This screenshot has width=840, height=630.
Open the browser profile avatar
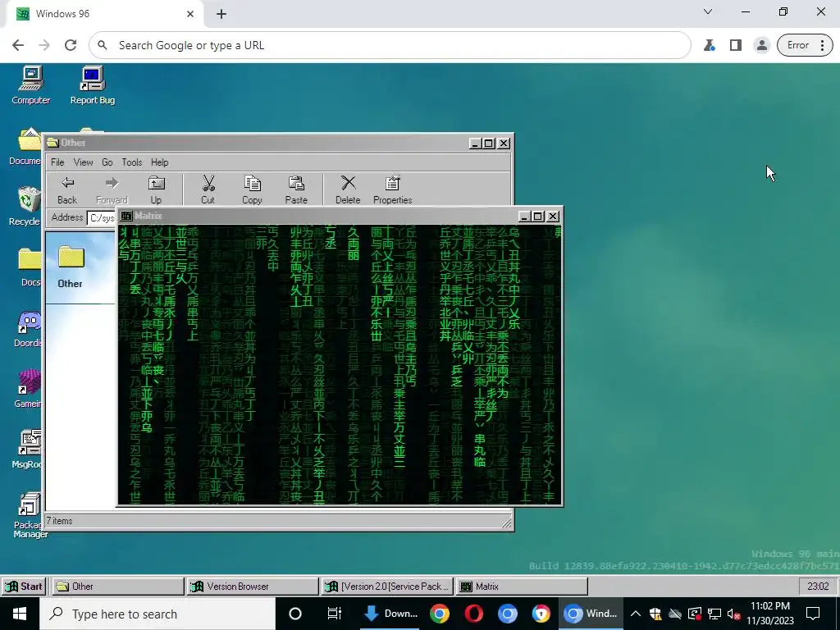tap(761, 45)
